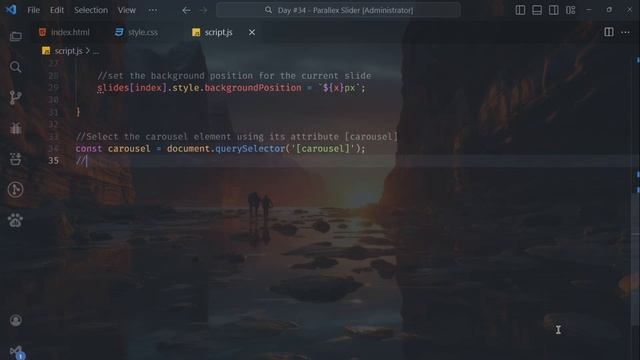Click backgroundPosition in the code
This screenshot has height=360, width=640.
253,88
